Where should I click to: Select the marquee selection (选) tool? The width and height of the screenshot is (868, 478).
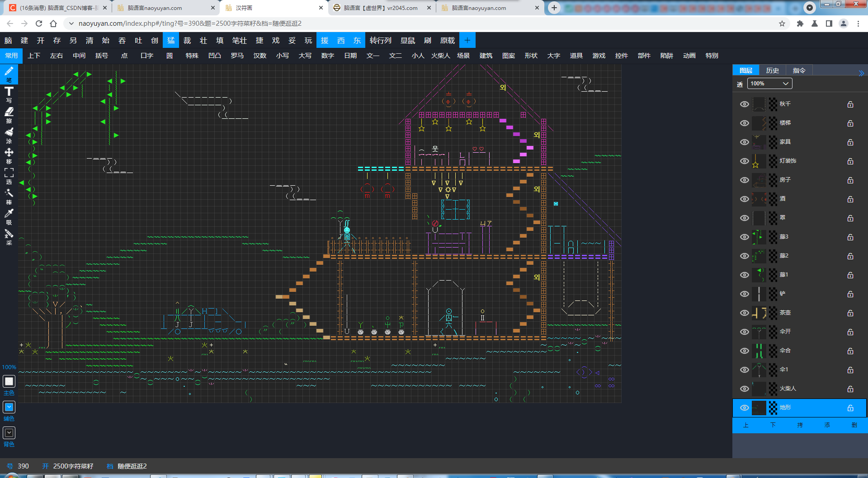point(9,176)
